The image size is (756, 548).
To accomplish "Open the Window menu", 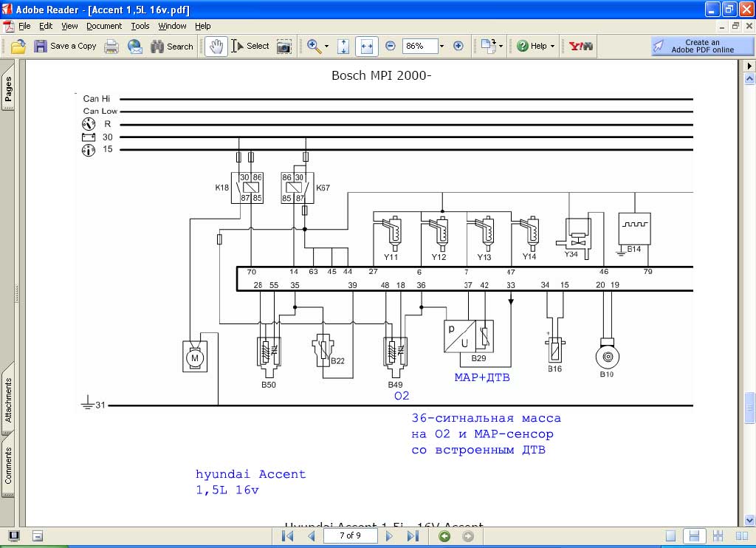I will [x=172, y=26].
